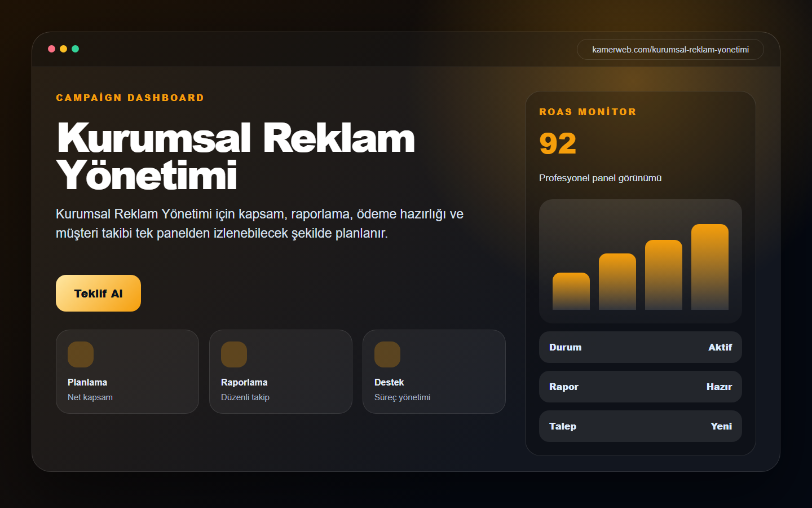Click the green window dot
812x508 pixels.
[75, 49]
